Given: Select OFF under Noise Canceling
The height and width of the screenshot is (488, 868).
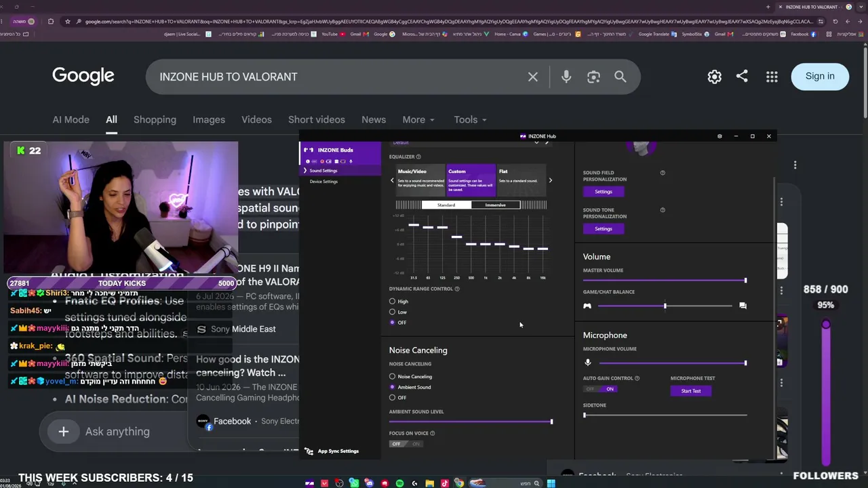Looking at the screenshot, I should [393, 398].
